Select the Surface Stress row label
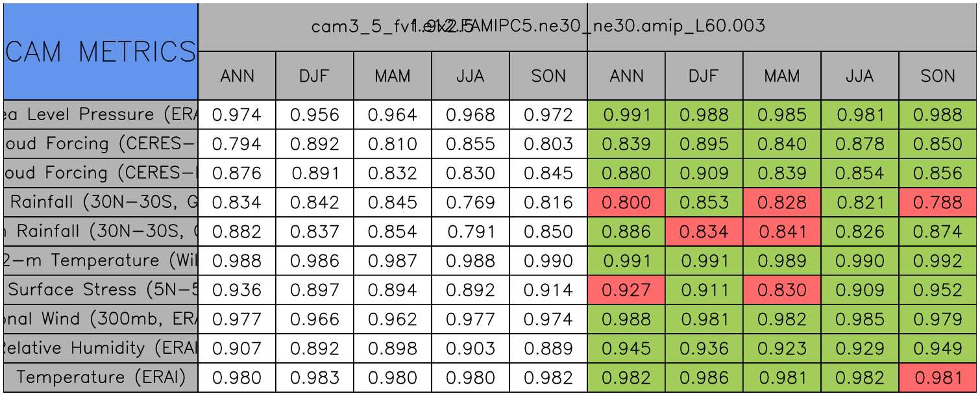Viewport: 980px width, 396px height. (x=101, y=290)
